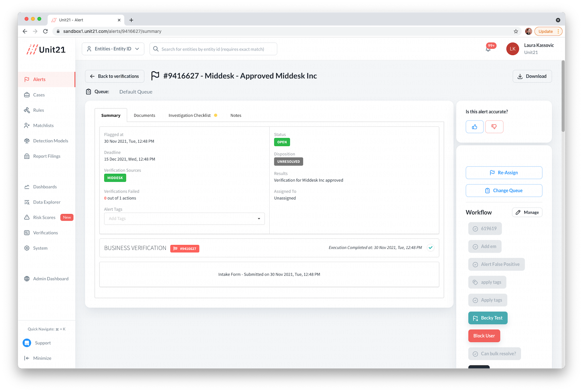Image resolution: width=583 pixels, height=392 pixels.
Task: Click the Unit21 logo
Action: [x=46, y=50]
